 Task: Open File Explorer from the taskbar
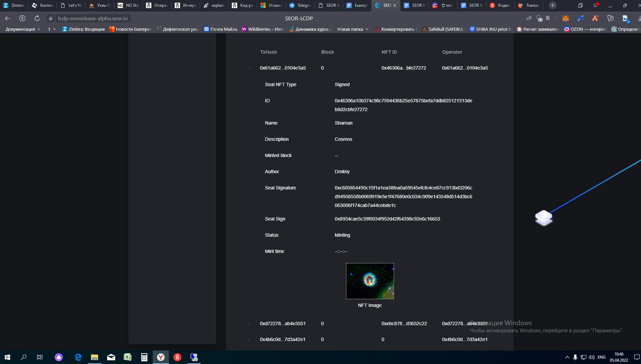coord(94,357)
